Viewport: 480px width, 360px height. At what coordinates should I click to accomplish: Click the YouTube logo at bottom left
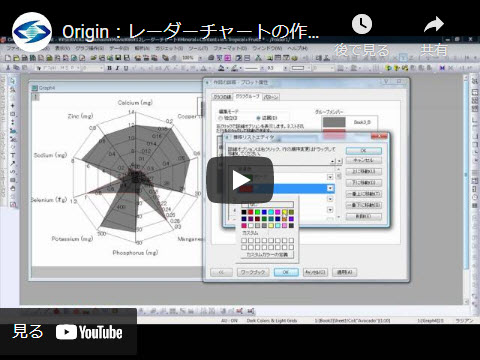89,332
